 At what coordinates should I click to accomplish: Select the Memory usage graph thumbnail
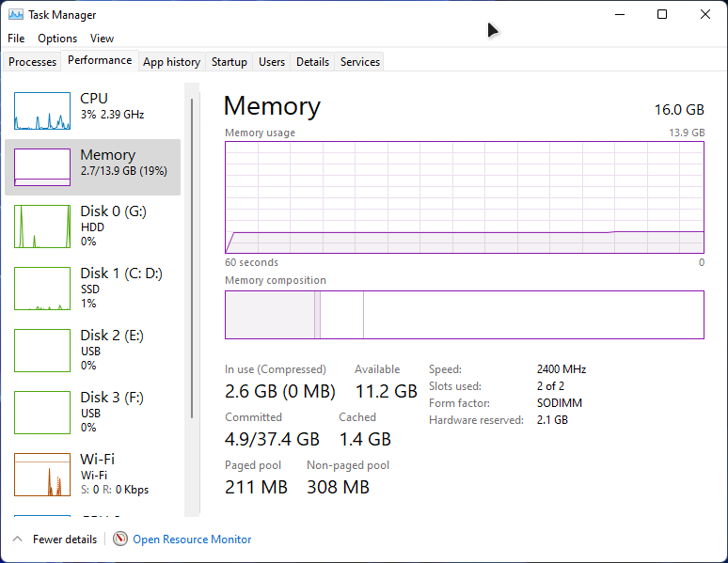42,167
